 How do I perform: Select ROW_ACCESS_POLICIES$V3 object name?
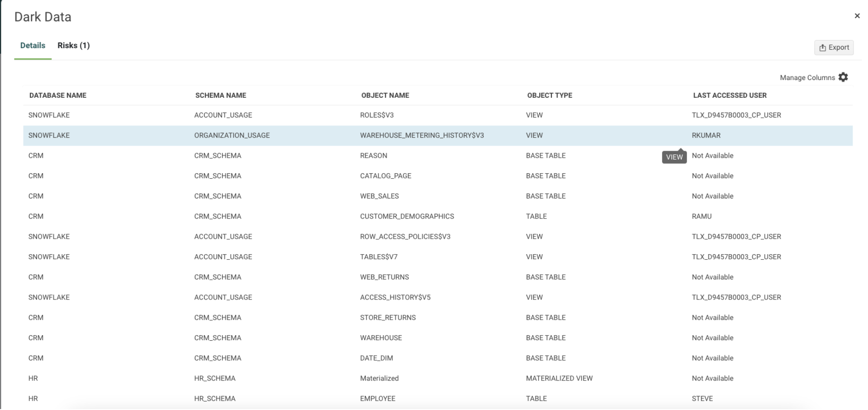click(405, 237)
